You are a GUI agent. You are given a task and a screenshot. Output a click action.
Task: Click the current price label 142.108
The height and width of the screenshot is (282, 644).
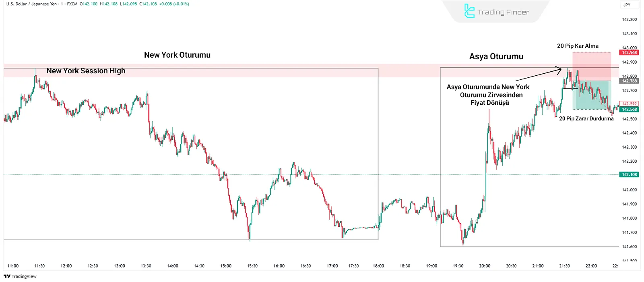(629, 174)
